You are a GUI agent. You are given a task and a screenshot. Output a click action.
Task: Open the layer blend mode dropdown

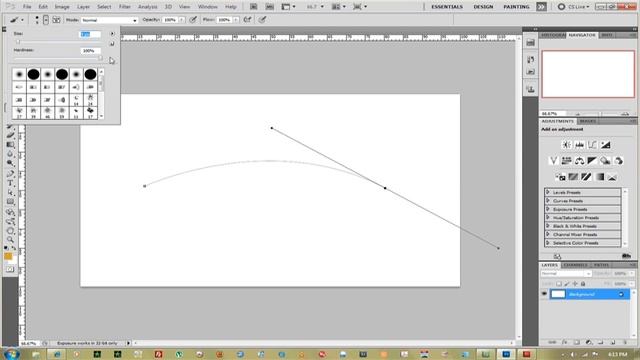point(566,273)
